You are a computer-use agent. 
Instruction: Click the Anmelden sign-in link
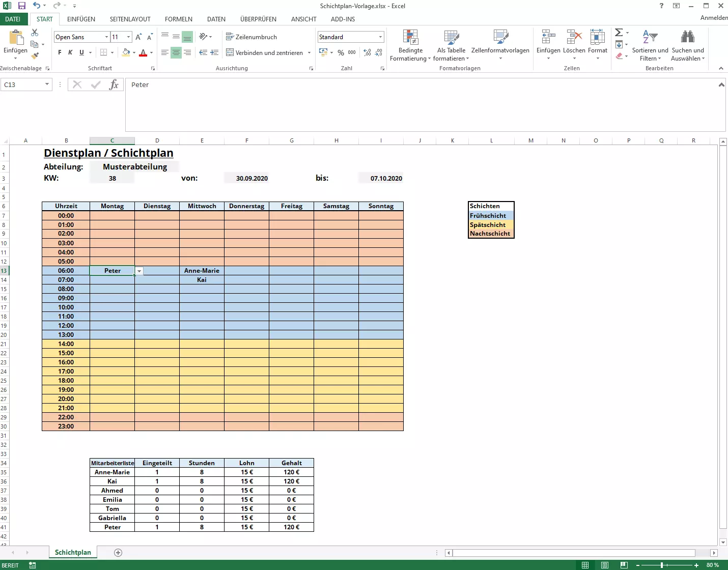[714, 18]
